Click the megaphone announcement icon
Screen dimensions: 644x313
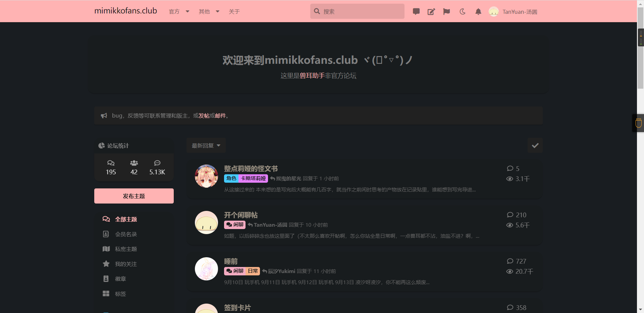[104, 116]
